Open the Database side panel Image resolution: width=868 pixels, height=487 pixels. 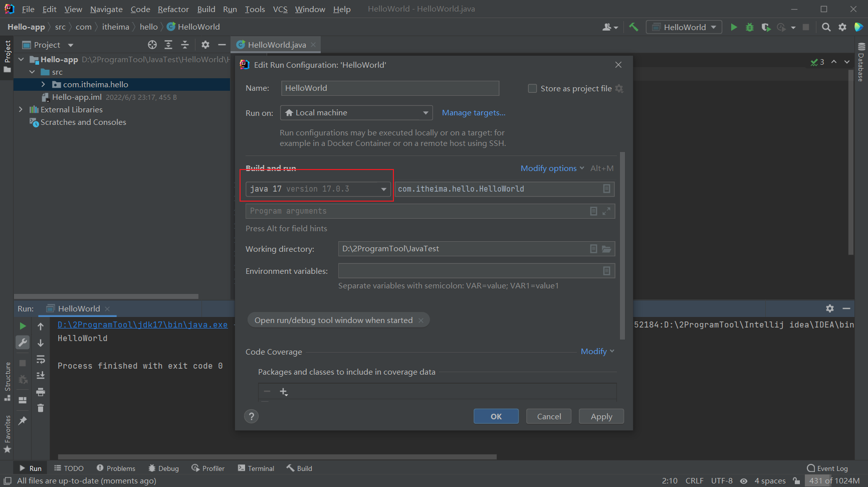pos(861,62)
